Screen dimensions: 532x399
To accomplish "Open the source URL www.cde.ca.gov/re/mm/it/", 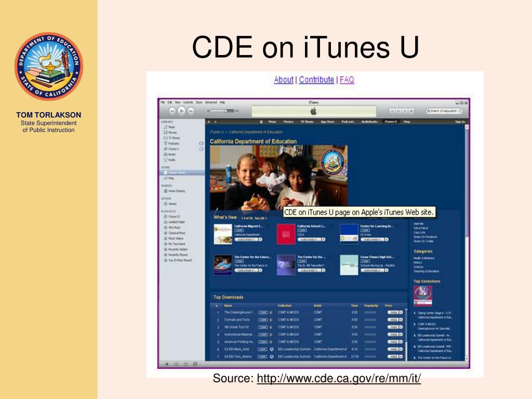I will (x=339, y=378).
